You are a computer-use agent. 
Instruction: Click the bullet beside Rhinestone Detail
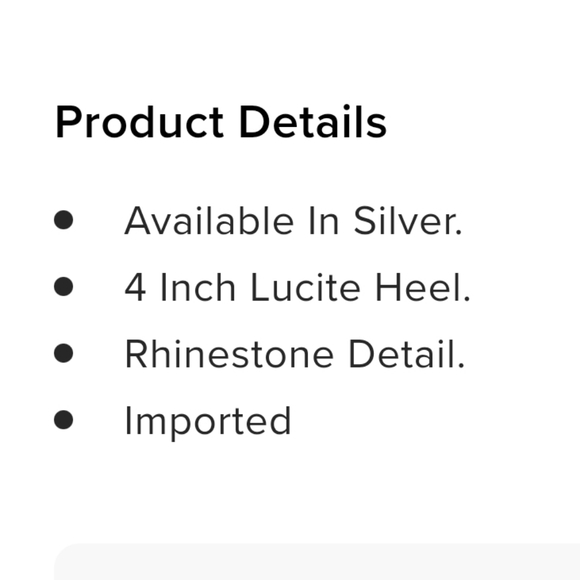tap(64, 353)
